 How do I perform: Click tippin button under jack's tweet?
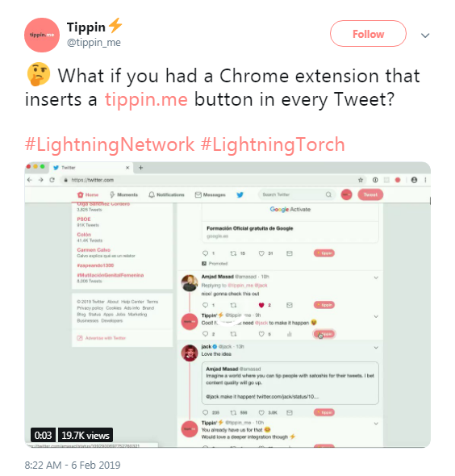324,412
